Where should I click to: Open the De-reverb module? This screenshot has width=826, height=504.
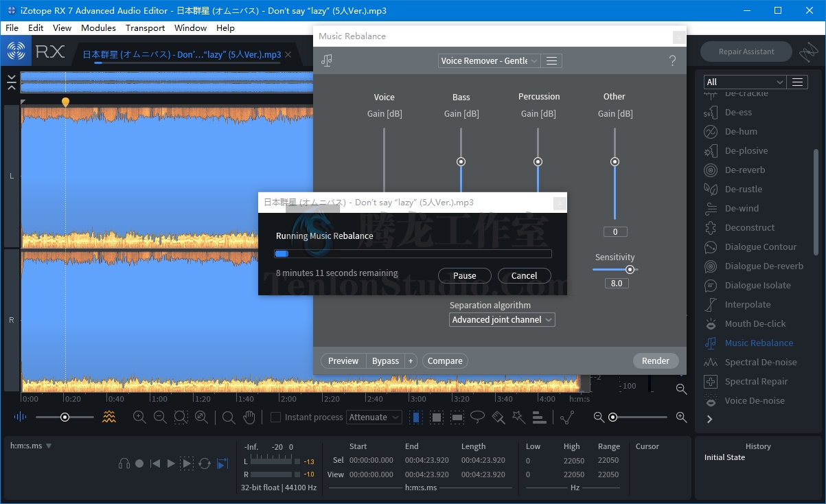[744, 170]
